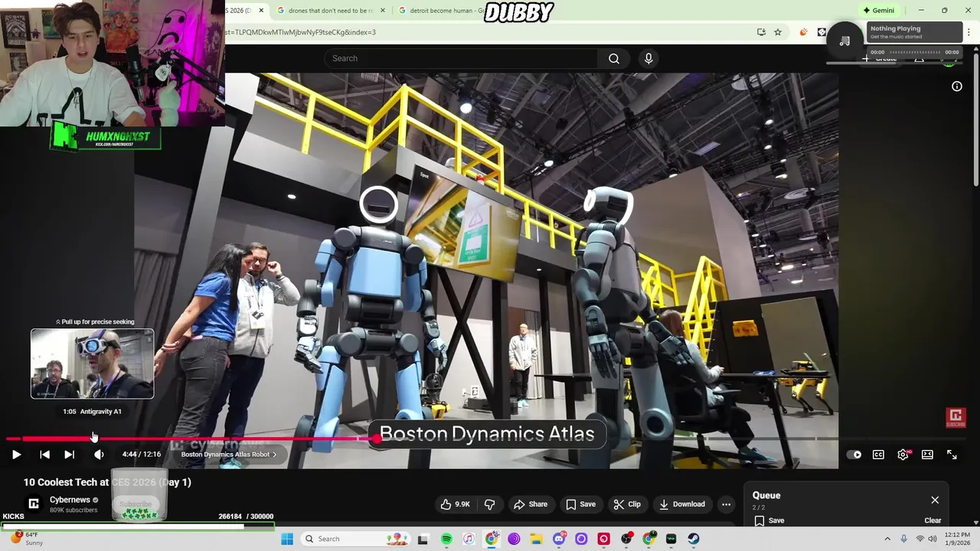980x551 pixels.
Task: Open Spotify from taskbar
Action: [446, 539]
